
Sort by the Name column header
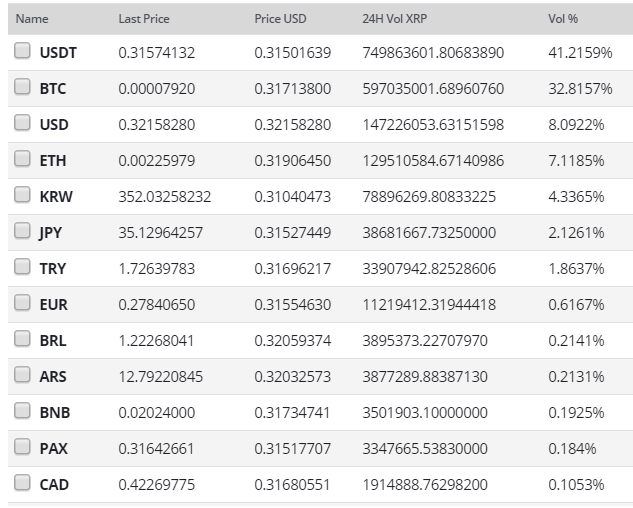click(x=32, y=19)
